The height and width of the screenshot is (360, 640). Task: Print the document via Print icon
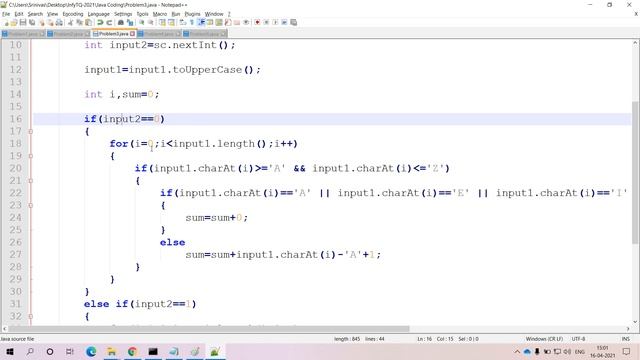click(x=59, y=22)
